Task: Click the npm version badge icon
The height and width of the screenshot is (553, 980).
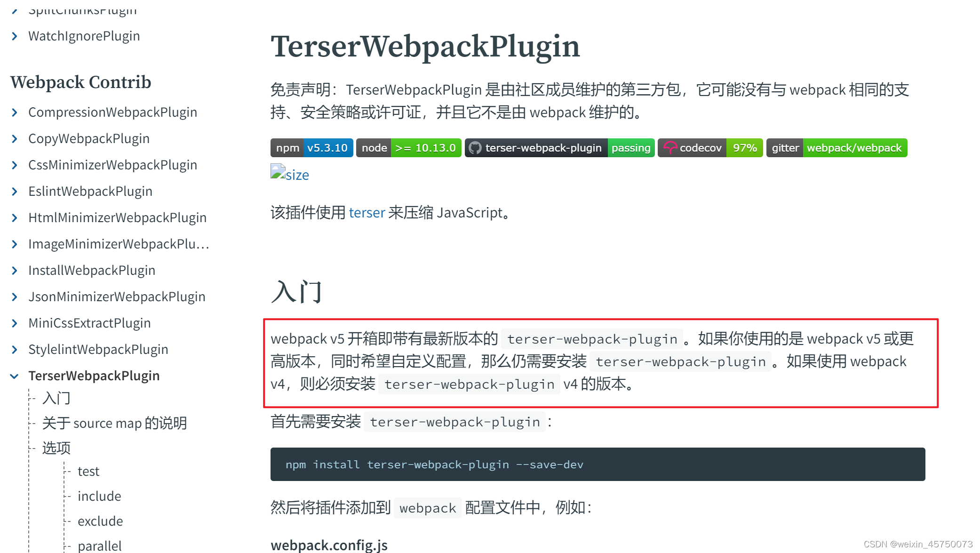Action: [x=311, y=147]
